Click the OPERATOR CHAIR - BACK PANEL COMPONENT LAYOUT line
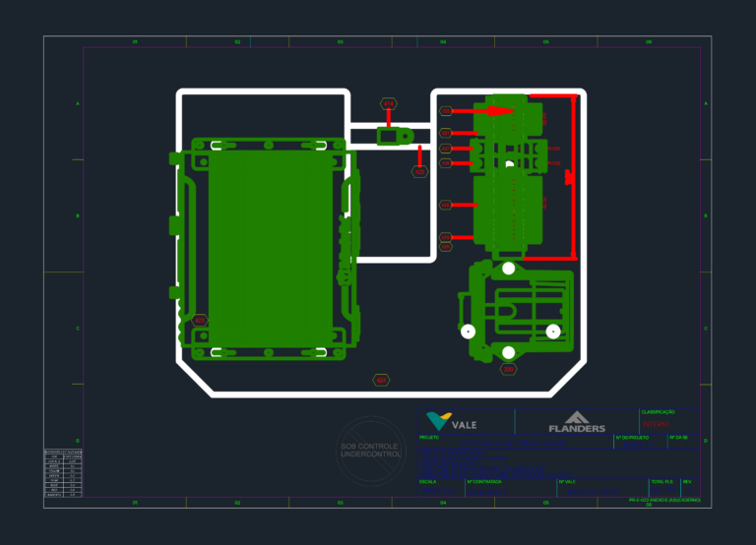Image resolution: width=756 pixels, height=545 pixels. (495, 475)
